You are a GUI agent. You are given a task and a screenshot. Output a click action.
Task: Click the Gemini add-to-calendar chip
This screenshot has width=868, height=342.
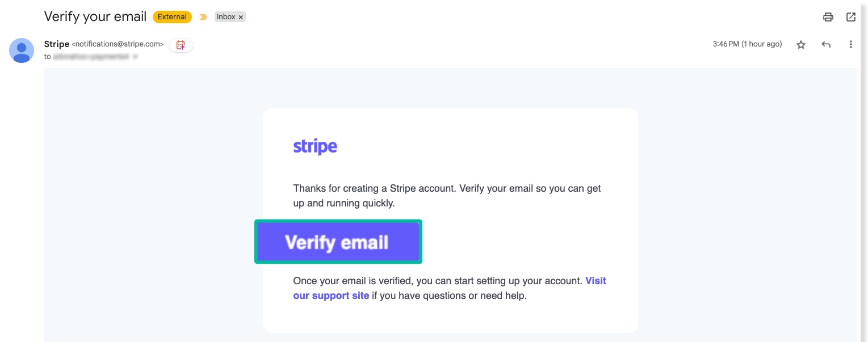click(181, 45)
